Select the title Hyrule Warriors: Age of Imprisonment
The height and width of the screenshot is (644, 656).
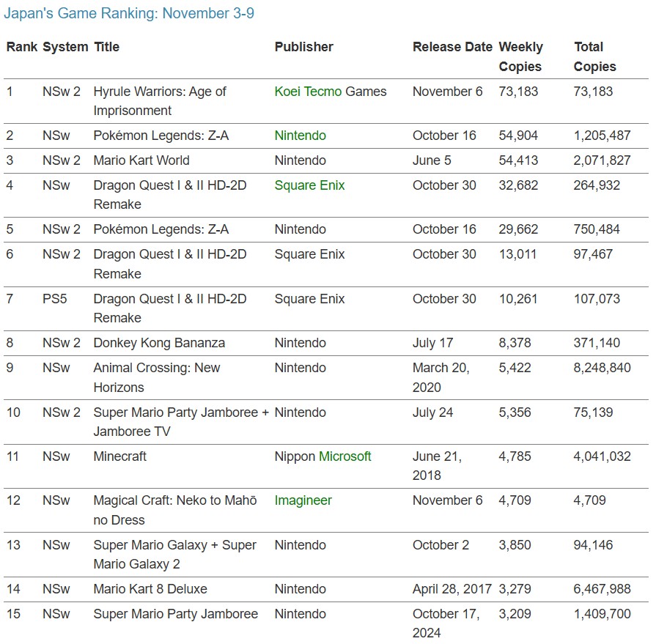coord(159,101)
